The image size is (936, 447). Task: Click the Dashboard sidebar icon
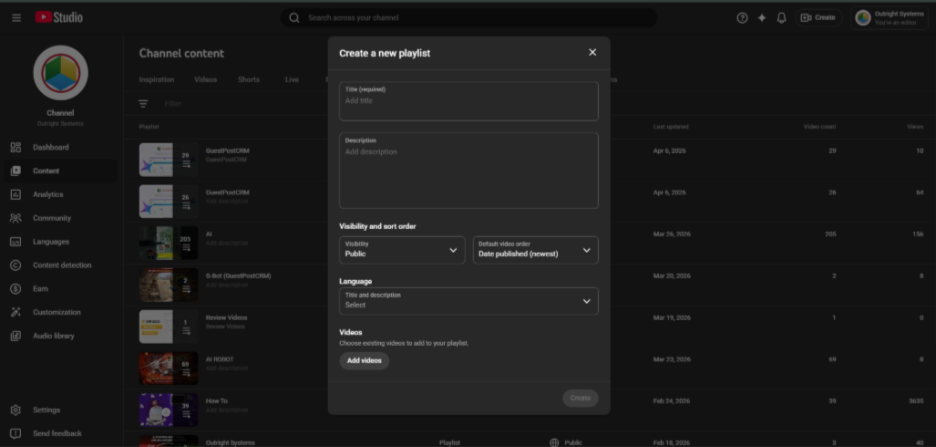[x=16, y=147]
